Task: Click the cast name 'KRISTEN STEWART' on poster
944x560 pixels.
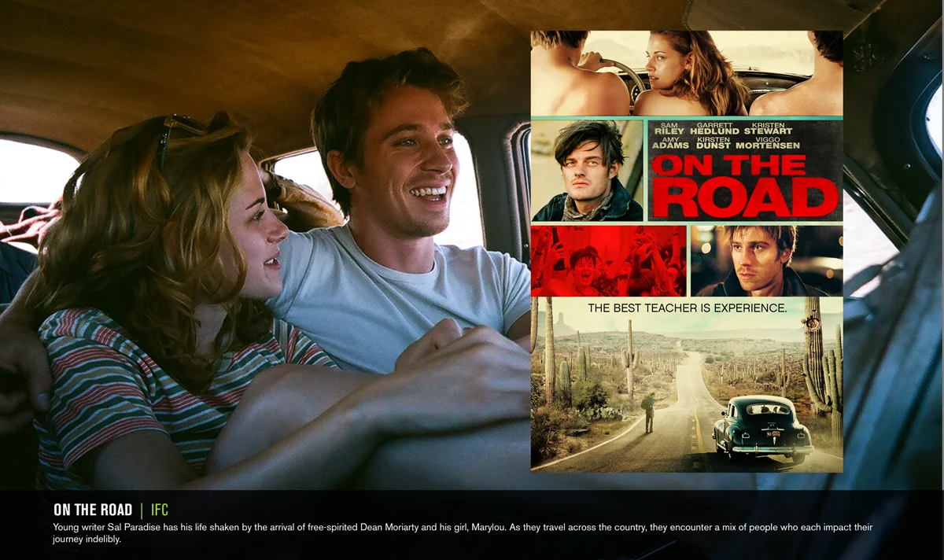Action: (x=769, y=128)
